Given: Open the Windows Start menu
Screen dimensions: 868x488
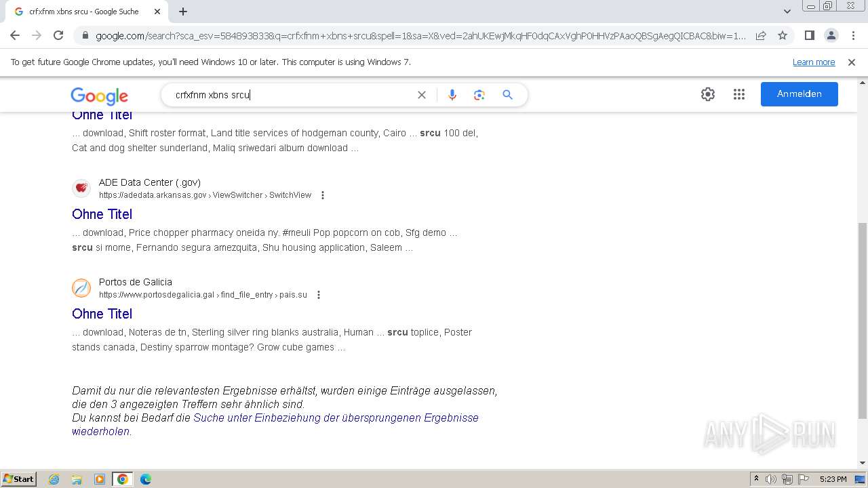Looking at the screenshot, I should coord(19,479).
